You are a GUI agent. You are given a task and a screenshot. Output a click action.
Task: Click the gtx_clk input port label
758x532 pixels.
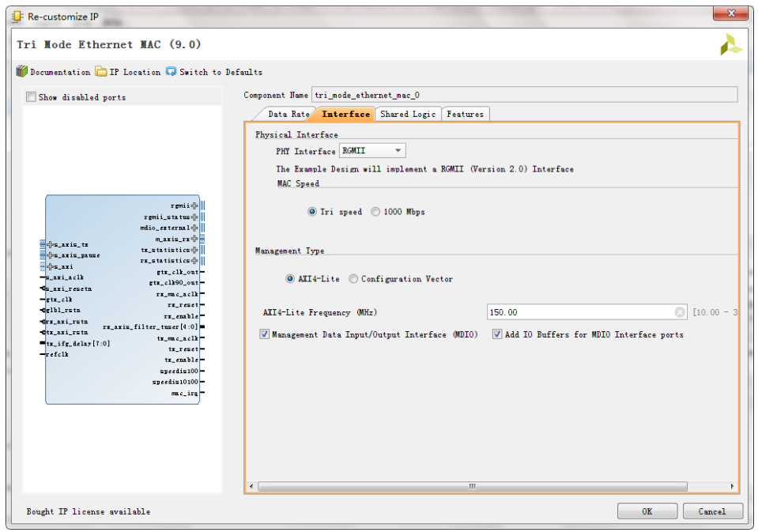point(59,300)
